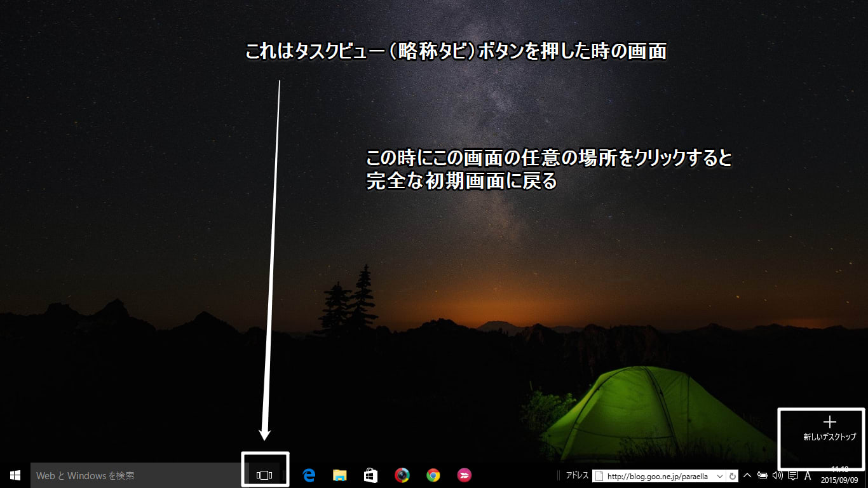Image resolution: width=868 pixels, height=488 pixels.
Task: Click the refresh button beside address bar
Action: pyautogui.click(x=732, y=476)
